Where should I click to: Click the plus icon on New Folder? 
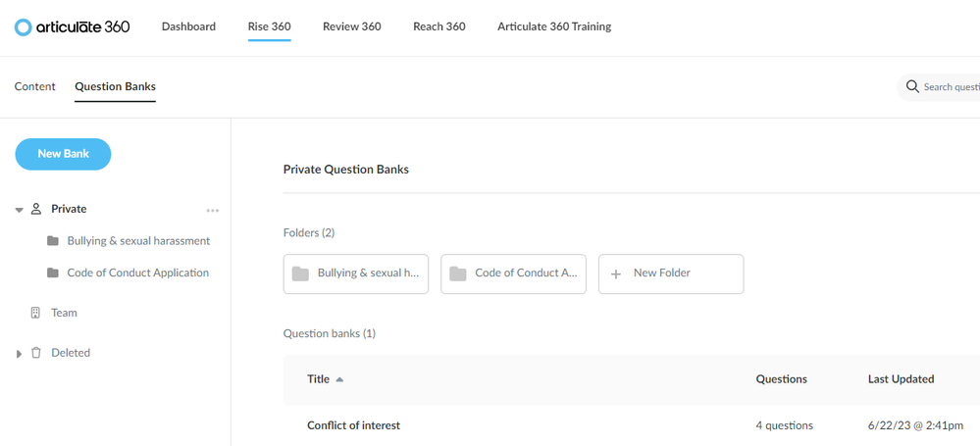pyautogui.click(x=616, y=273)
